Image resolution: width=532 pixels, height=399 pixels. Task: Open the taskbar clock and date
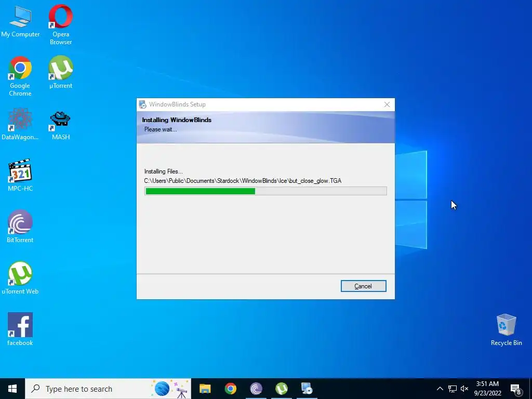point(487,389)
